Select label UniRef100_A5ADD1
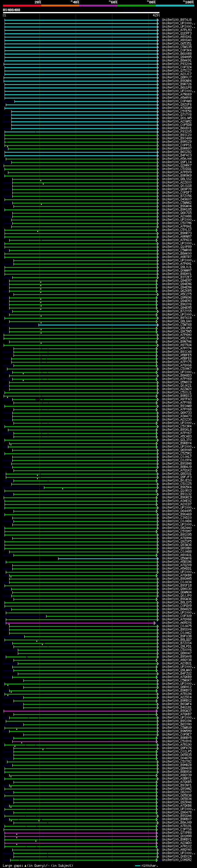Screen dimensions: 197x868 (177, 568)
